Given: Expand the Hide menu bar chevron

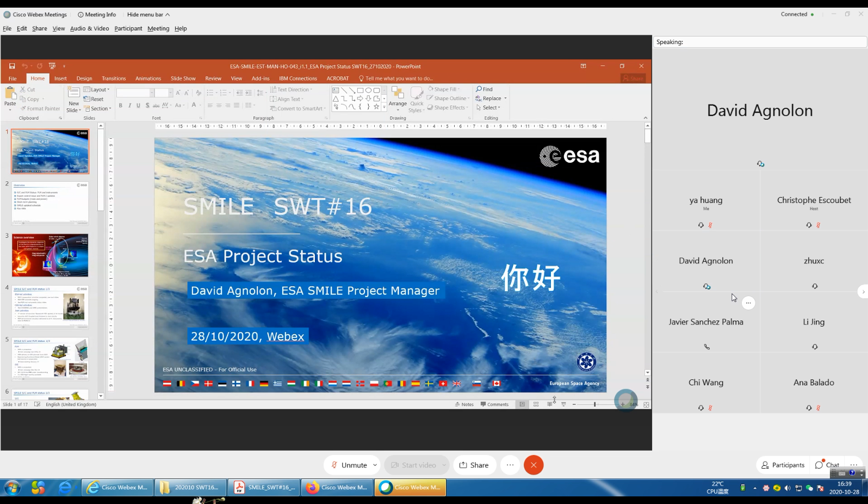Looking at the screenshot, I should 168,15.
